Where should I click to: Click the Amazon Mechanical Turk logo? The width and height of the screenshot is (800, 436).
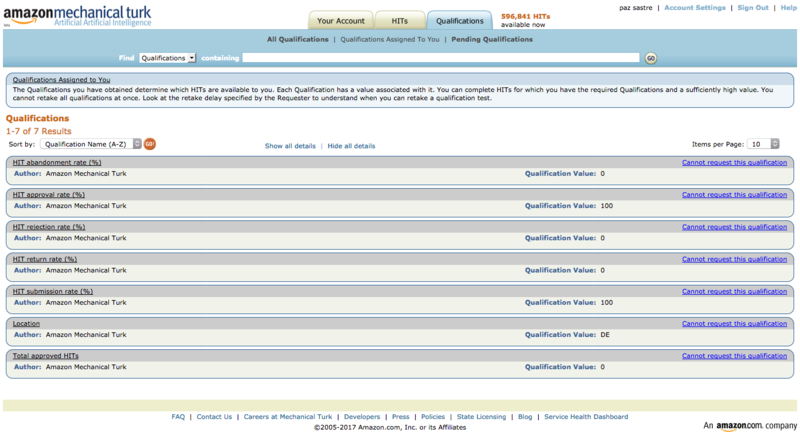pos(78,15)
